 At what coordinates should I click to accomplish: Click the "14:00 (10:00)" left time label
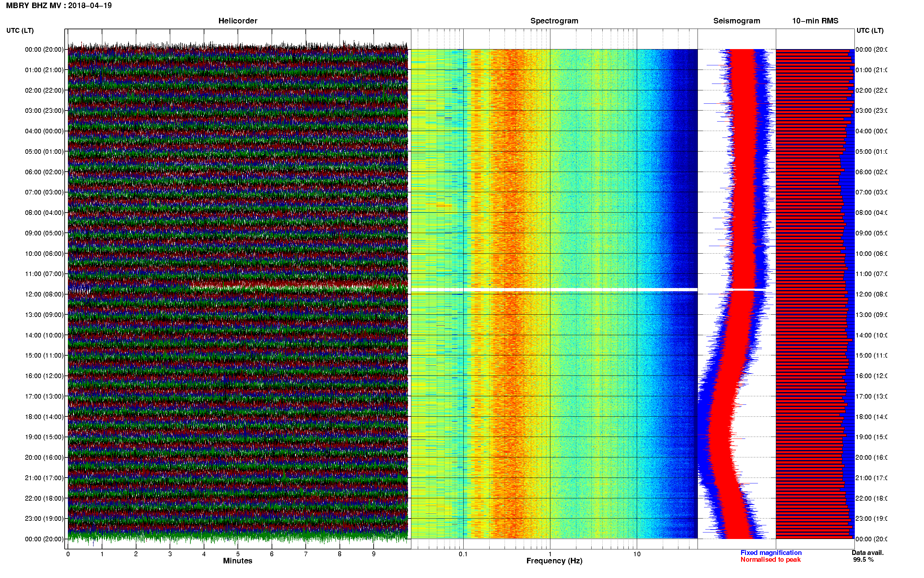coord(44,335)
